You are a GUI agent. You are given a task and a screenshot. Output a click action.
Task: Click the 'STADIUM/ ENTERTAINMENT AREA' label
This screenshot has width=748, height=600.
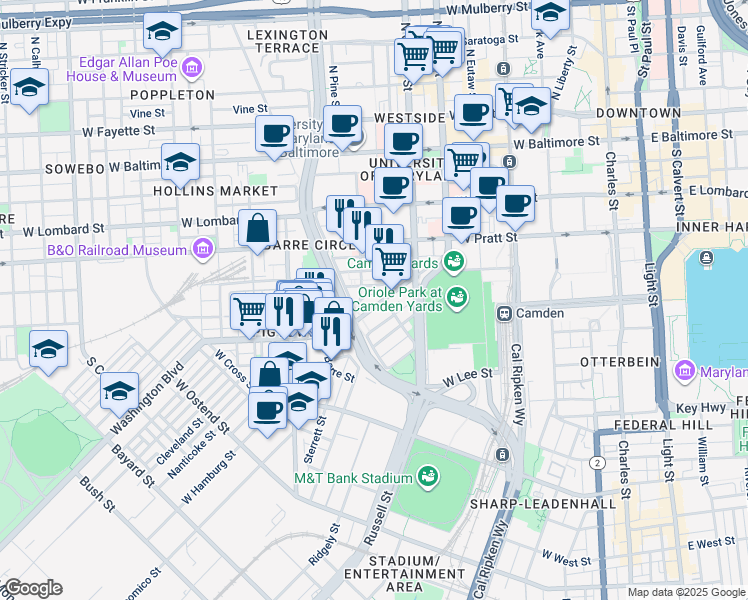pyautogui.click(x=404, y=574)
